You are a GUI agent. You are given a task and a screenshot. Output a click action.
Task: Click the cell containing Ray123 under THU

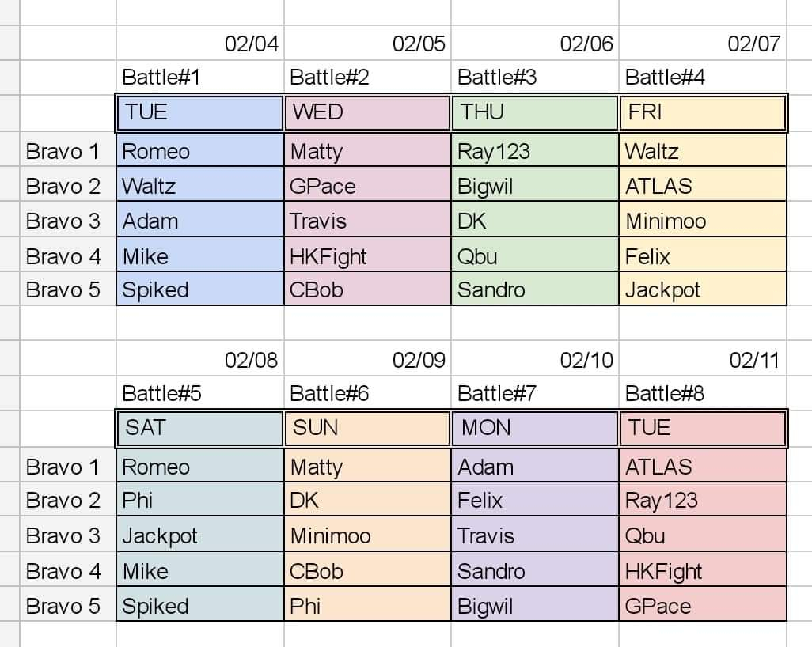[535, 150]
